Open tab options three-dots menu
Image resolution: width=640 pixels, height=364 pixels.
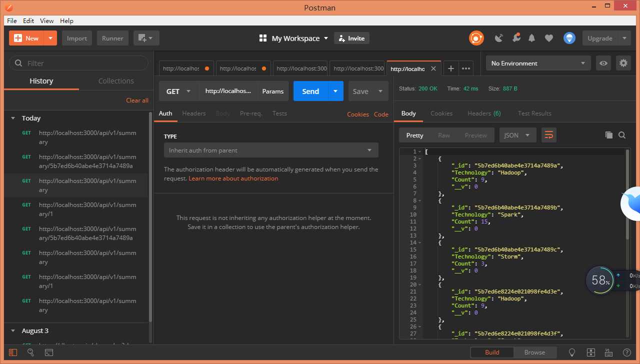tap(466, 68)
